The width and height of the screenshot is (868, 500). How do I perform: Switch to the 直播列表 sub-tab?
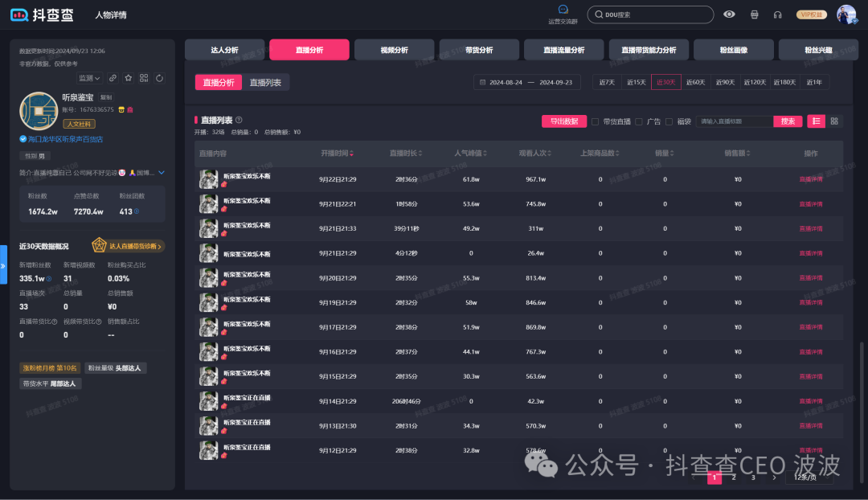[266, 83]
